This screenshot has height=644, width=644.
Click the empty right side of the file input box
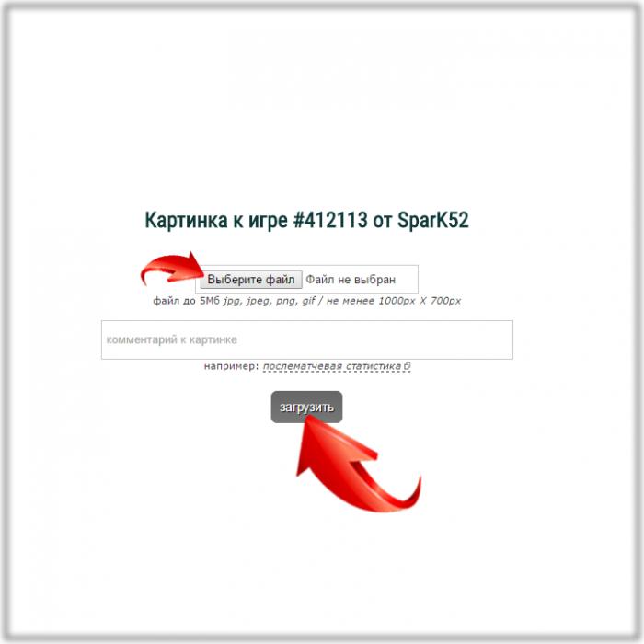tap(408, 280)
